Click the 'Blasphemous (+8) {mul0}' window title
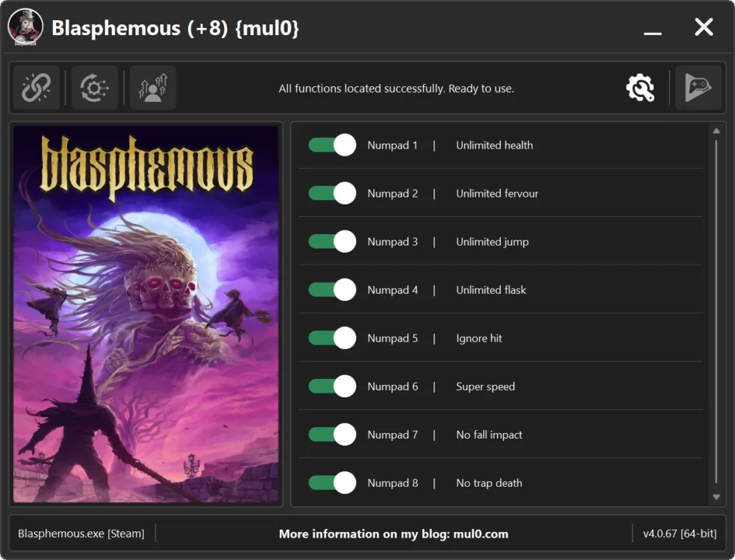The image size is (735, 560). point(175,28)
